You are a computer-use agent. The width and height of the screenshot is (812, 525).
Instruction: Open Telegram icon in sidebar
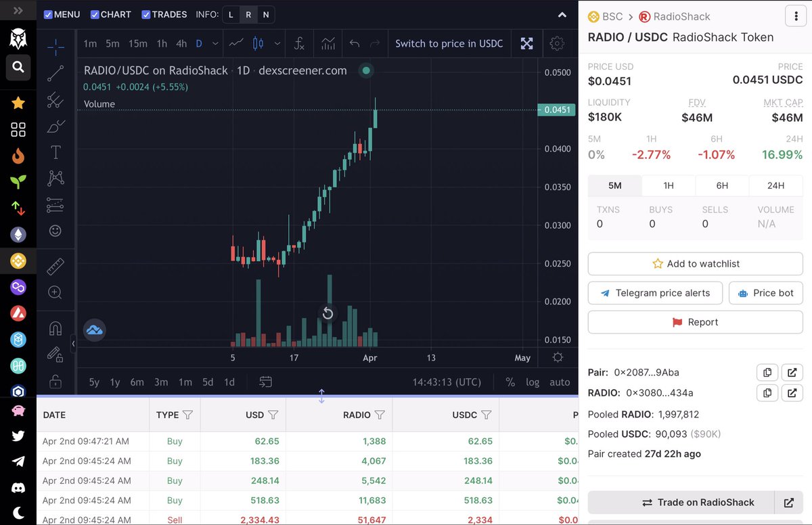(18, 461)
